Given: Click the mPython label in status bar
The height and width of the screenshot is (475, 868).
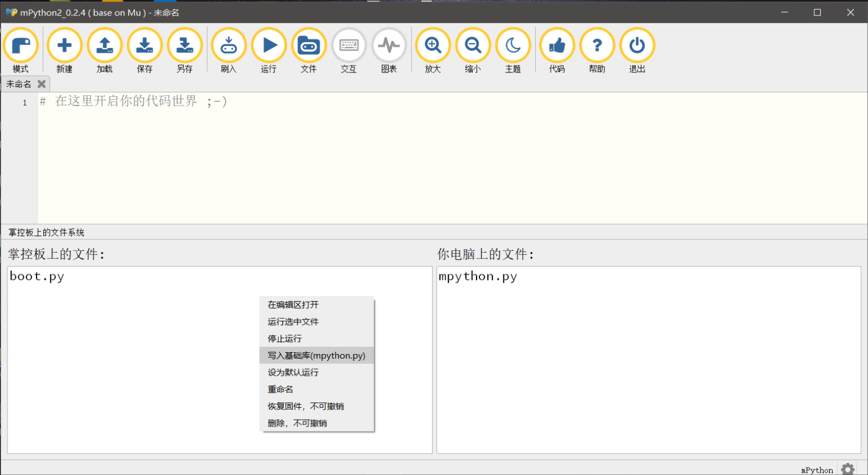Looking at the screenshot, I should coord(817,470).
